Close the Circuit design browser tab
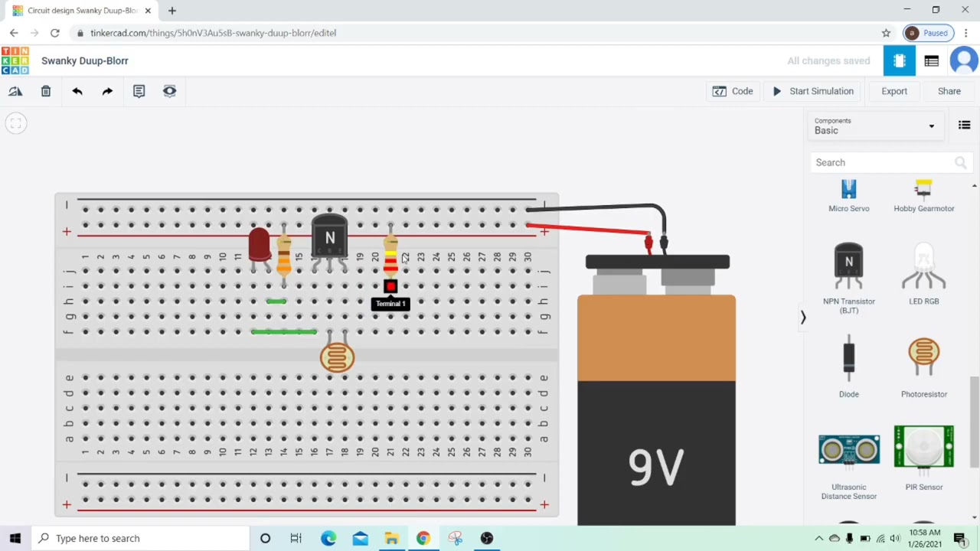 point(148,11)
